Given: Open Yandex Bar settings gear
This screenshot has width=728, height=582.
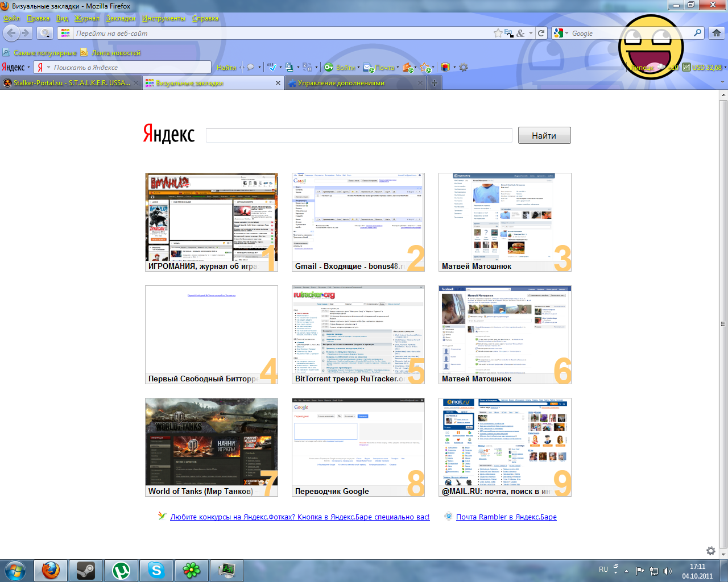Looking at the screenshot, I should (x=464, y=67).
